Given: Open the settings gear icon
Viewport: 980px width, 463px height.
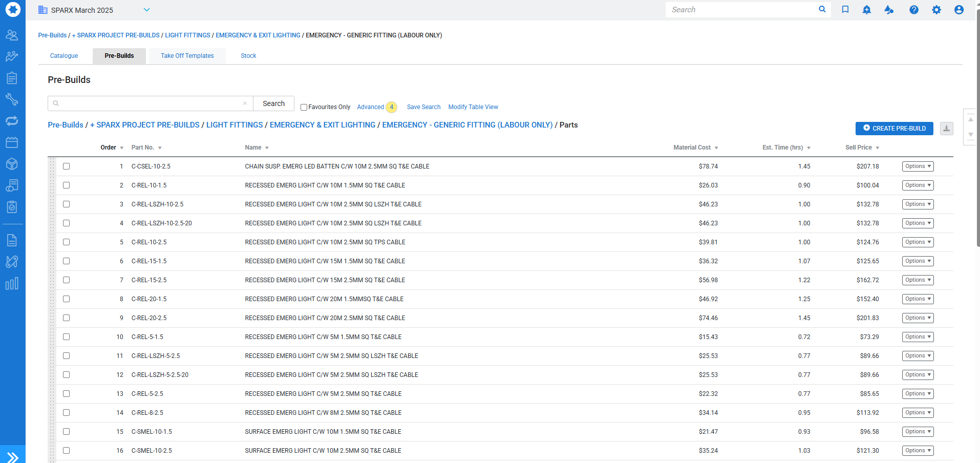Looking at the screenshot, I should 936,10.
